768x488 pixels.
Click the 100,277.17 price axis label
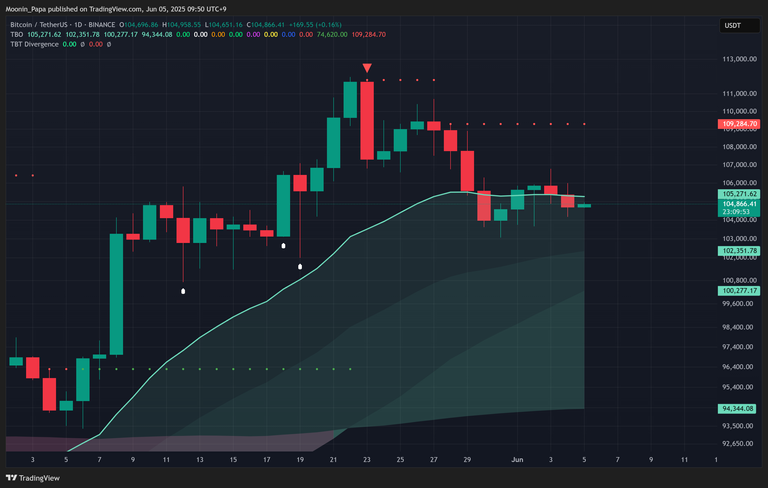[740, 290]
